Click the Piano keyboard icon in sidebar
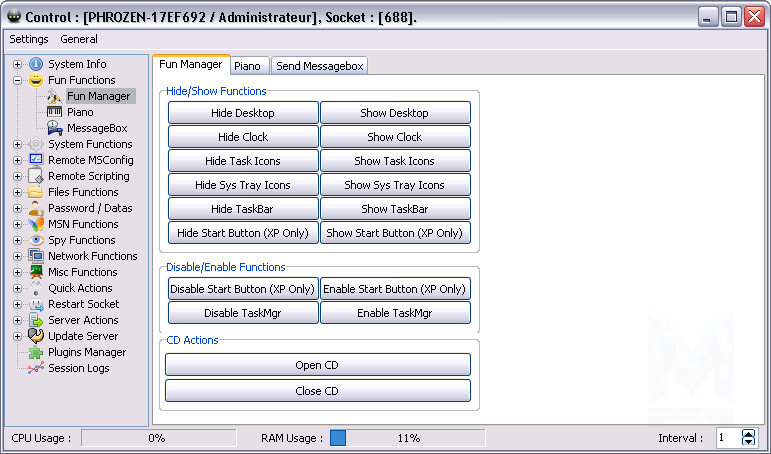 click(55, 112)
